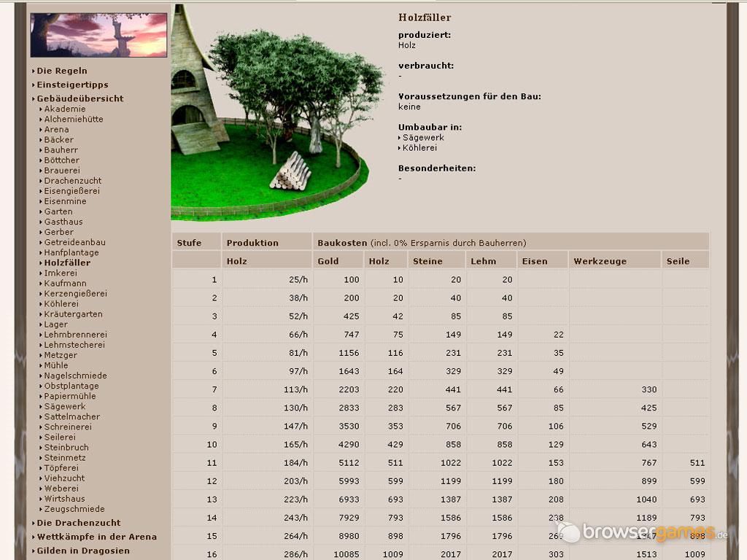Open the Bauherr building page
This screenshot has height=560, width=747.
coord(61,150)
